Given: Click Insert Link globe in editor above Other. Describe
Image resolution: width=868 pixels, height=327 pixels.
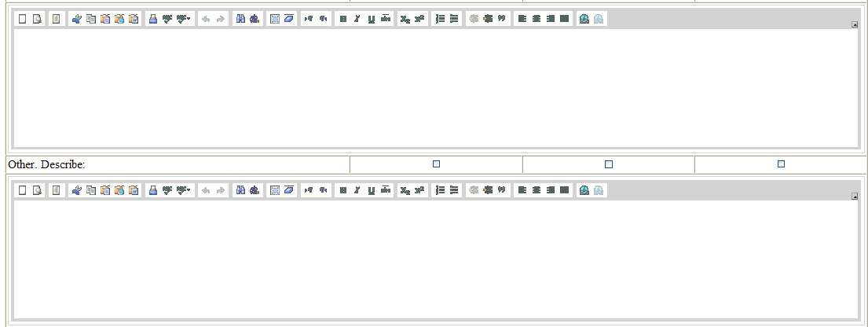Looking at the screenshot, I should coord(584,19).
